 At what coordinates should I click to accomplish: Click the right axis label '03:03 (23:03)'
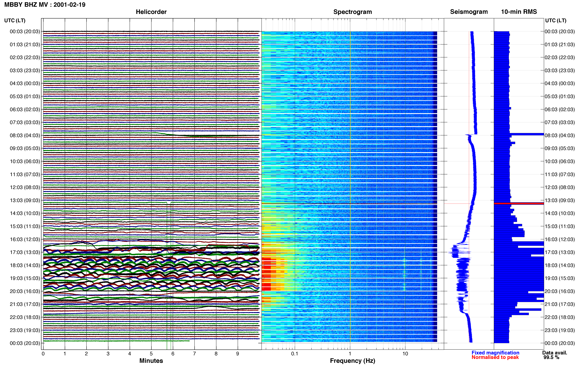point(560,70)
